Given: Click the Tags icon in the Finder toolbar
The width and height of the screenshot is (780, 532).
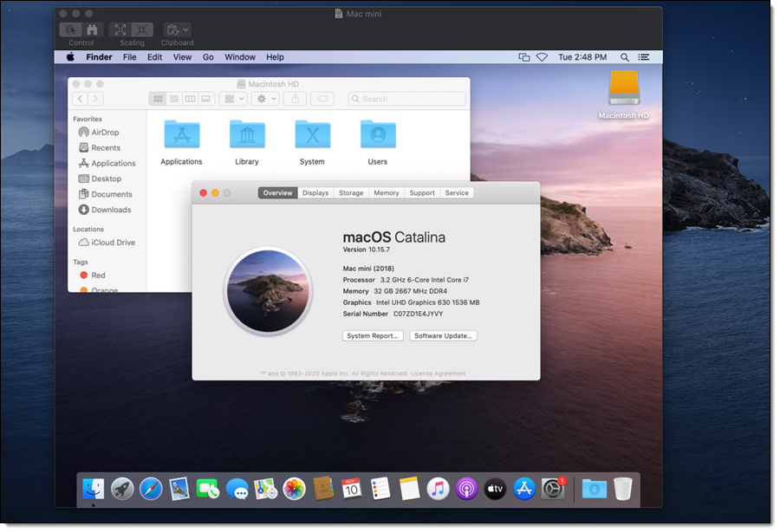Looking at the screenshot, I should coord(321,99).
